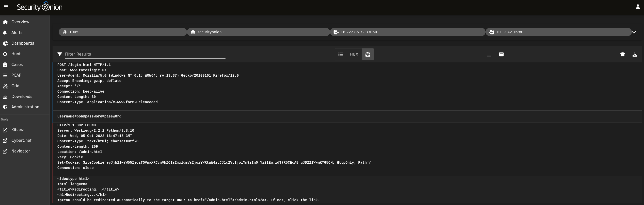644x205 pixels.
Task: Select the username=bob&password=passw0rd payload
Action: [x=89, y=116]
